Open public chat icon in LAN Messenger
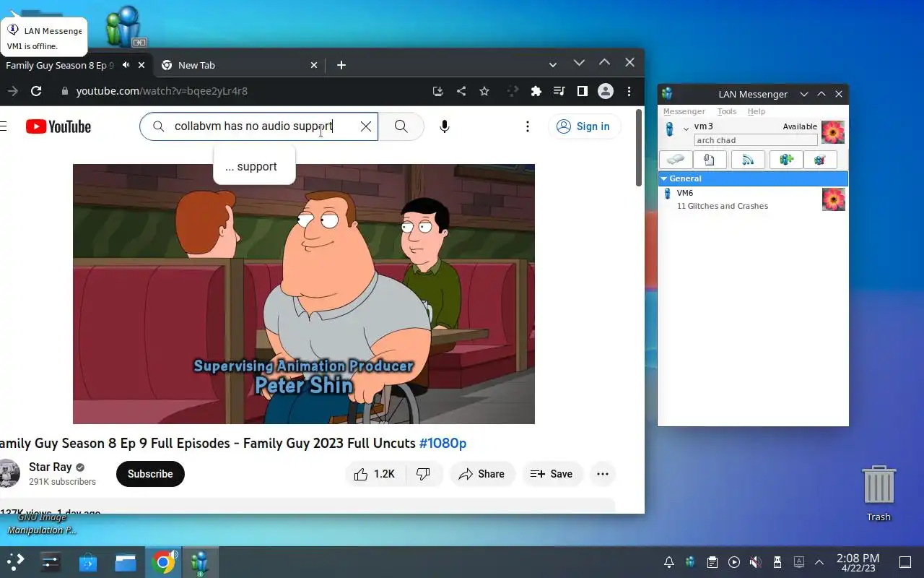This screenshot has height=578, width=924. 820,160
